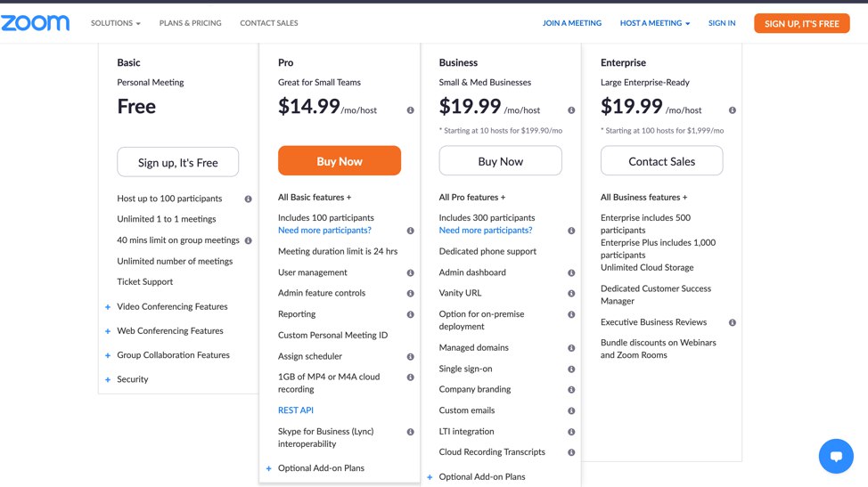This screenshot has height=487, width=868.
Task: Click info icon for Assign scheduler
Action: (410, 356)
